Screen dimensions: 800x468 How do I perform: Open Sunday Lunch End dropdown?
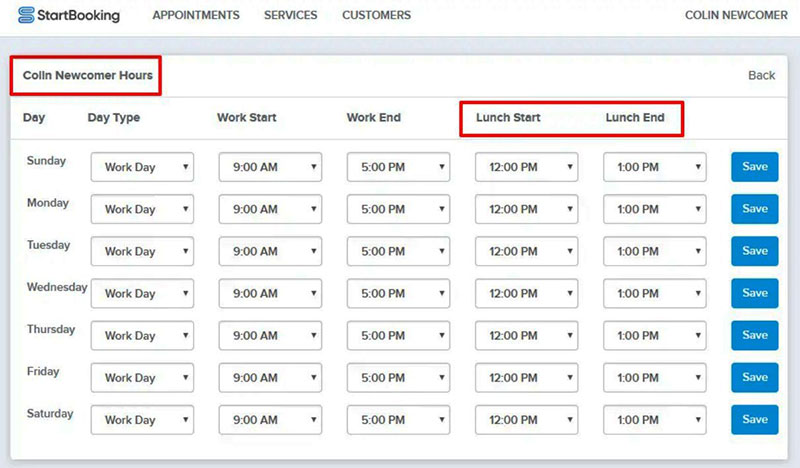tap(655, 167)
